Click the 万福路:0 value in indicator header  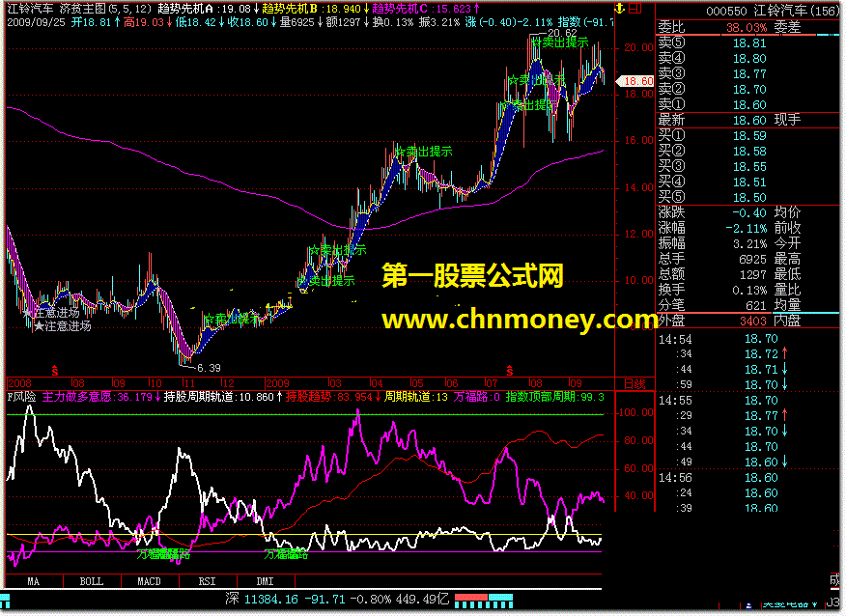(476, 397)
